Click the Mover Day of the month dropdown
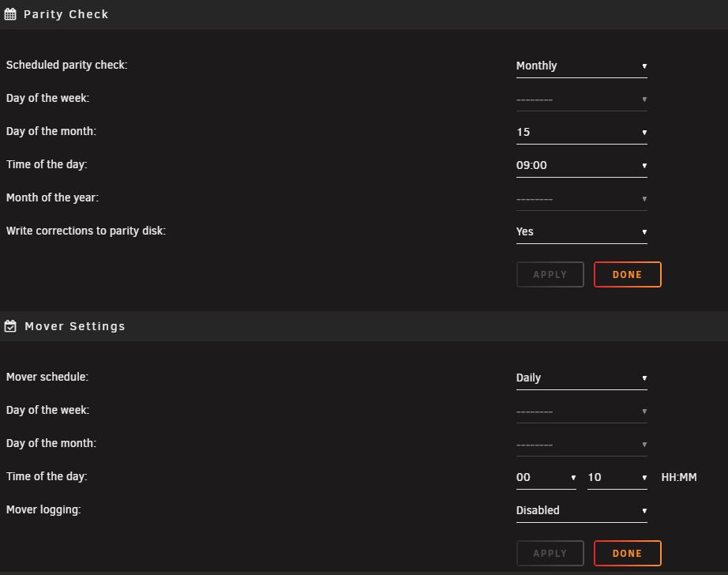 (x=581, y=445)
